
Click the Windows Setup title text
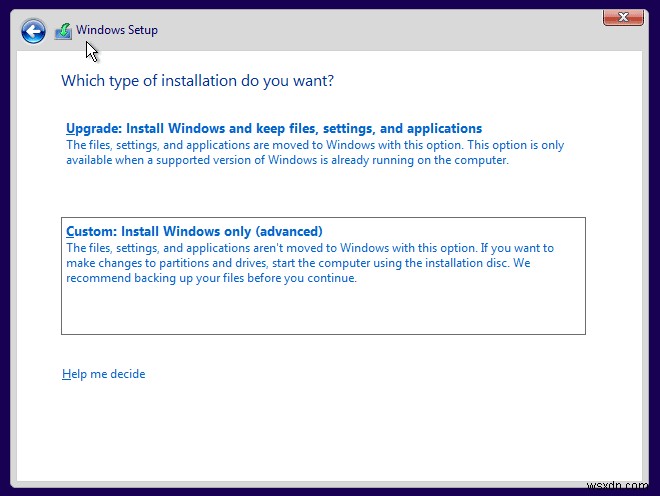[117, 30]
